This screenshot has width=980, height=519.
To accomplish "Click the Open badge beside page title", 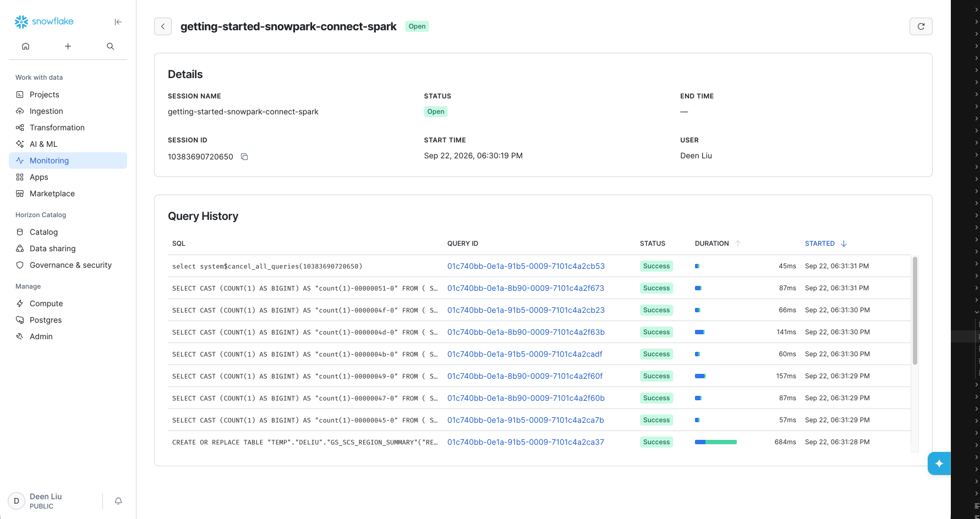I will coord(417,26).
